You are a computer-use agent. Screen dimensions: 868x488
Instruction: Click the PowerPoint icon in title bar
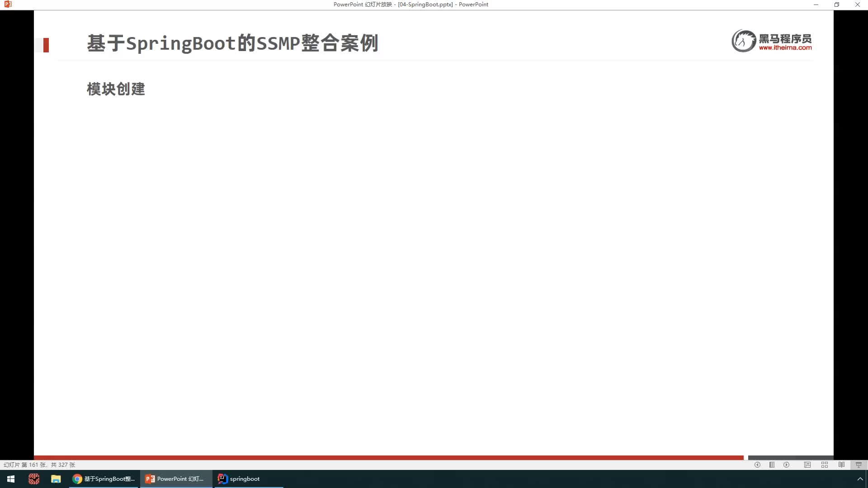coord(8,5)
